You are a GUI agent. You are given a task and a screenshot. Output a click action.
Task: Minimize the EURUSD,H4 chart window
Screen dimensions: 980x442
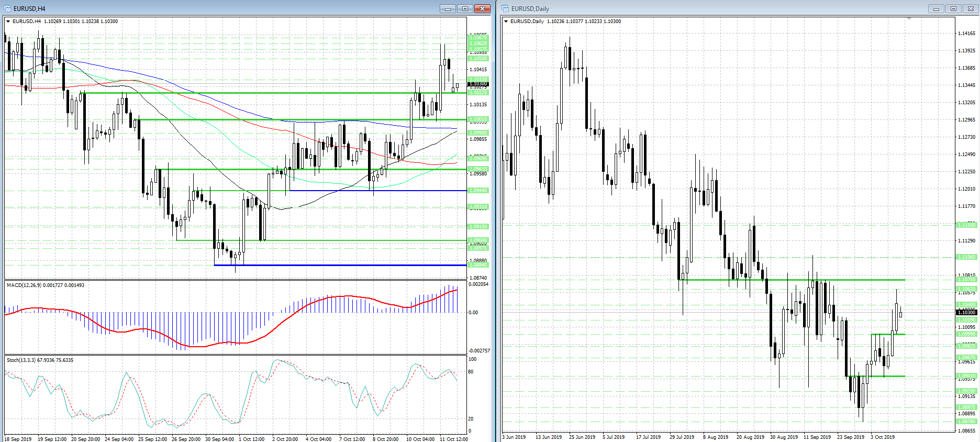pyautogui.click(x=448, y=8)
